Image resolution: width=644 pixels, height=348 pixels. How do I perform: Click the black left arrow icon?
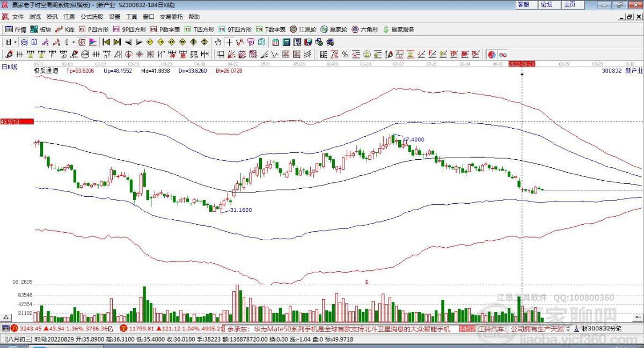tap(128, 42)
